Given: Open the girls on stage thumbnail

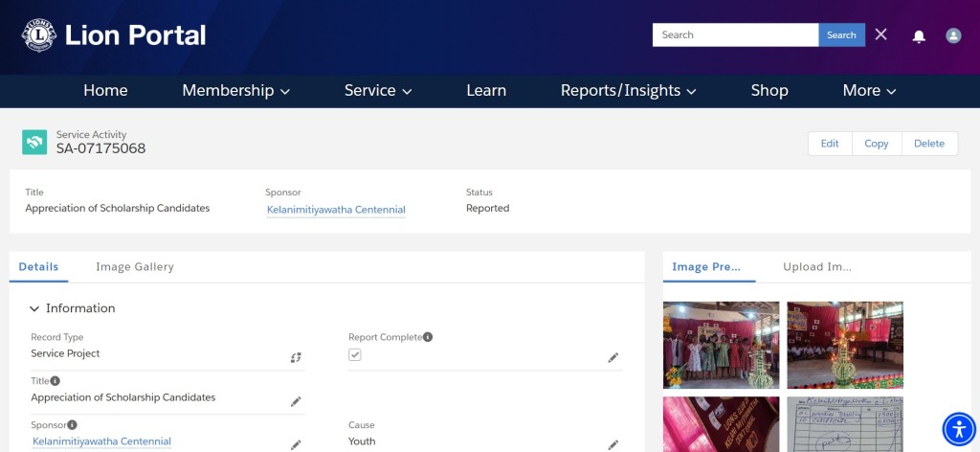Looking at the screenshot, I should [x=721, y=345].
